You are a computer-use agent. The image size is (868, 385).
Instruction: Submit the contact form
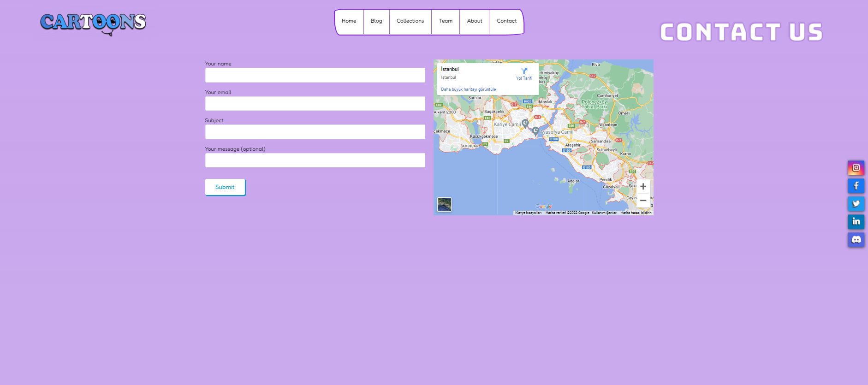225,187
